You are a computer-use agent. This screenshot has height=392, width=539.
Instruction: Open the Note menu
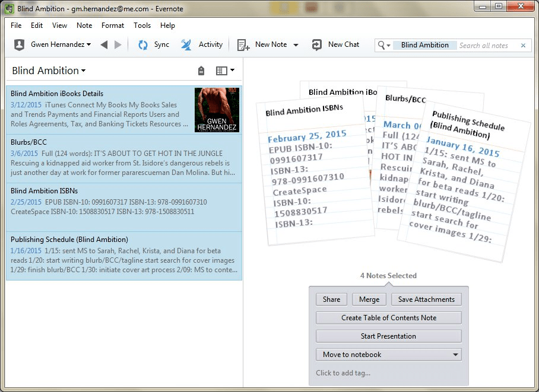pyautogui.click(x=84, y=26)
